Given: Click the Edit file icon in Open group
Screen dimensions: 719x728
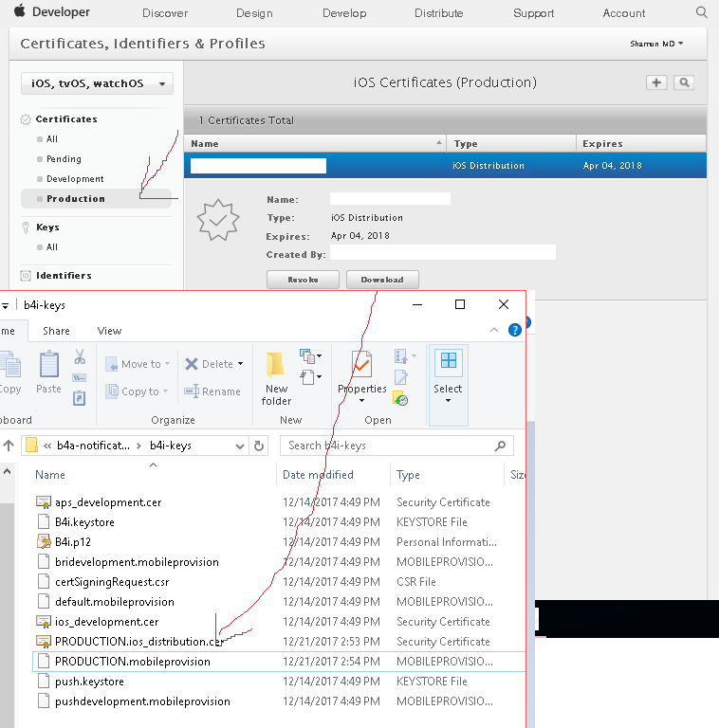Looking at the screenshot, I should coord(401,378).
